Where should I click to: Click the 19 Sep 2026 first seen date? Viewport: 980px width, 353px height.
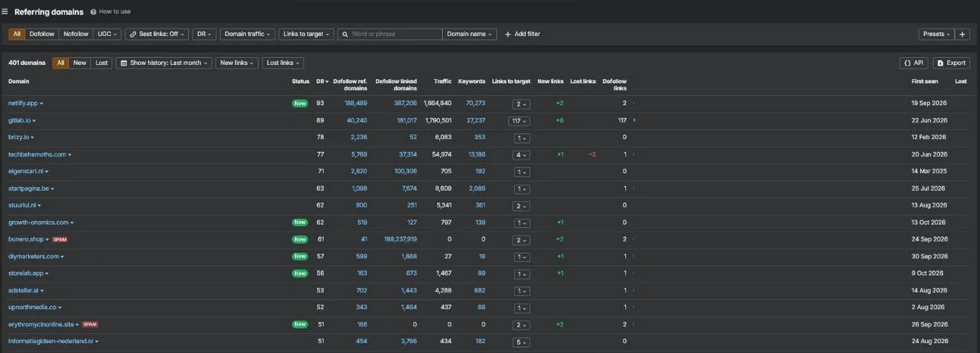point(929,103)
